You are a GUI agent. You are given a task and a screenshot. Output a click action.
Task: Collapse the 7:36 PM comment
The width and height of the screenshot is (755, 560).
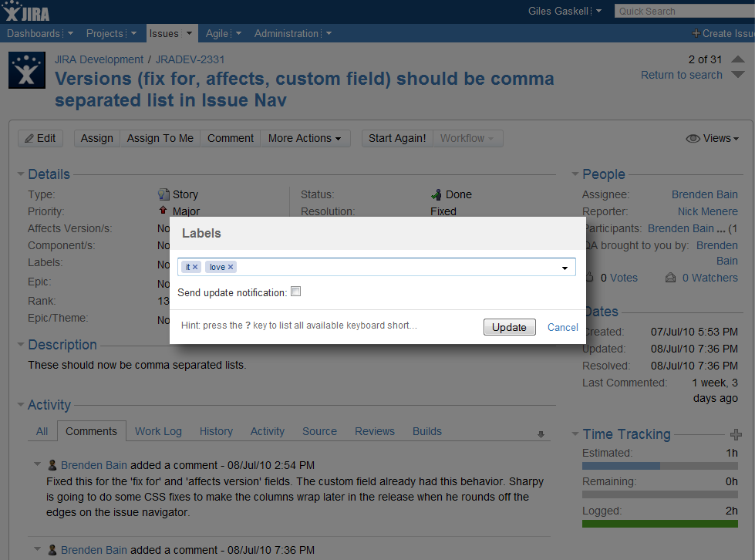tap(37, 549)
